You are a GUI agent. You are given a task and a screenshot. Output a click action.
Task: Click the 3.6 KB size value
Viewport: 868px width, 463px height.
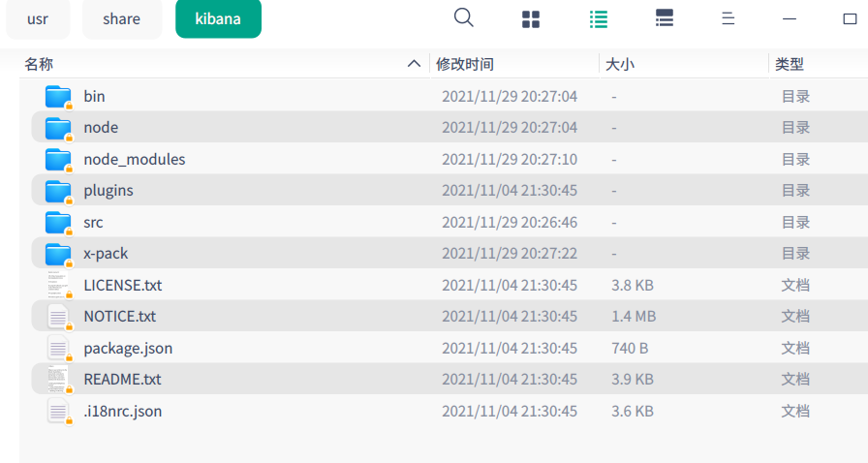pyautogui.click(x=633, y=412)
